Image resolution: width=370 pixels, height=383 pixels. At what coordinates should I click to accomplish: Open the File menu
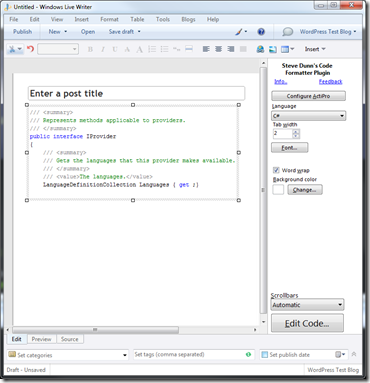(x=14, y=19)
